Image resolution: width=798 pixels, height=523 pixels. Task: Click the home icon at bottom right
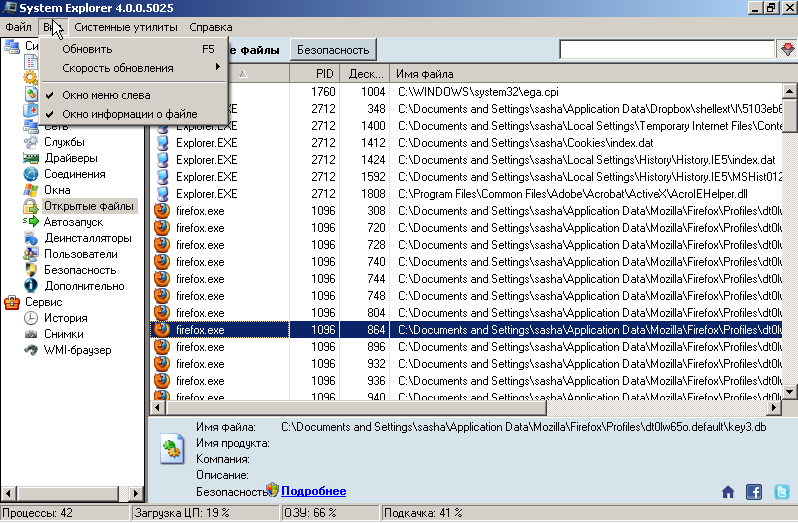[x=728, y=492]
